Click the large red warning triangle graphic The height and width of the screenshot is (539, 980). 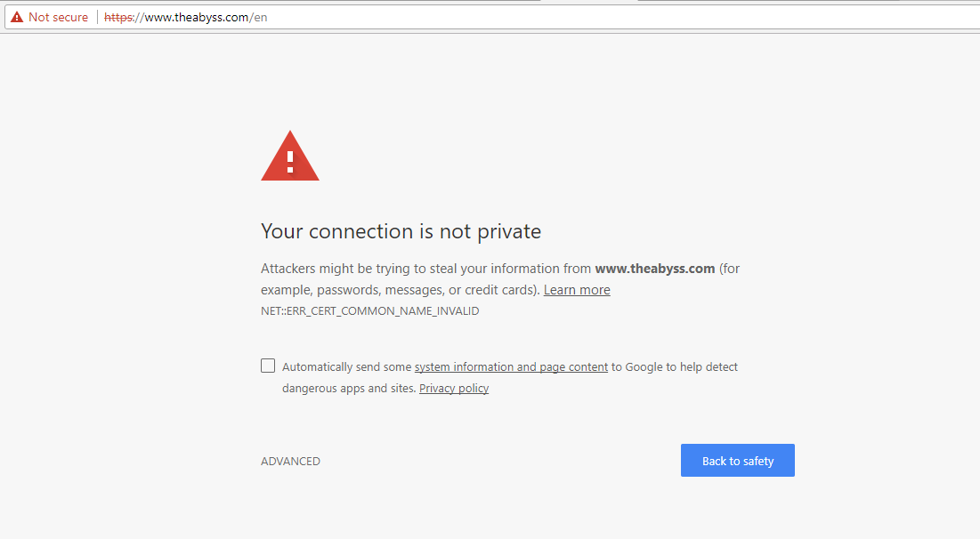pos(290,156)
